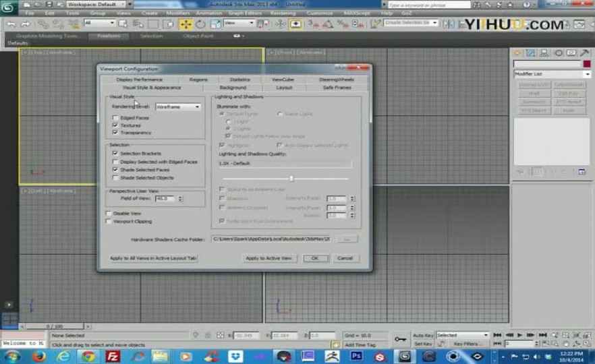Screen dimensions: 595x364
Task: Click the Configure Modifier Sets icon
Action: pyautogui.click(x=582, y=172)
